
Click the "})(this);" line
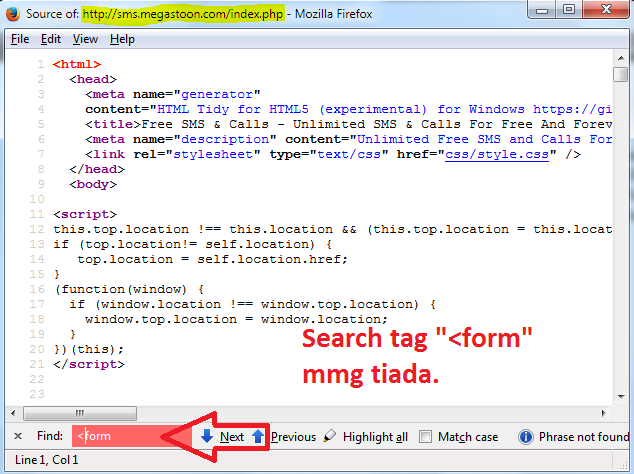[x=89, y=349]
